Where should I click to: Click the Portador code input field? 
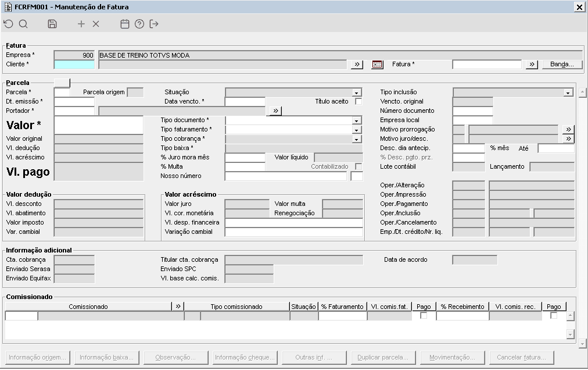[x=74, y=111]
